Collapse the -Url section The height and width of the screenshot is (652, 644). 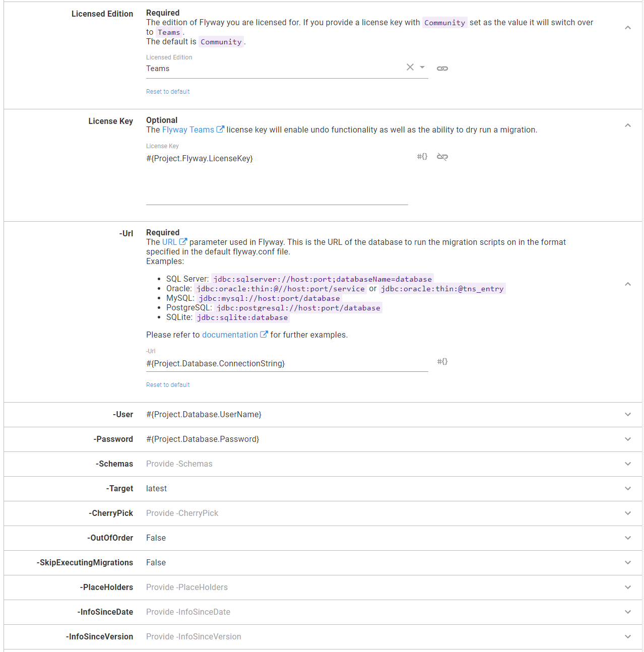click(x=628, y=284)
